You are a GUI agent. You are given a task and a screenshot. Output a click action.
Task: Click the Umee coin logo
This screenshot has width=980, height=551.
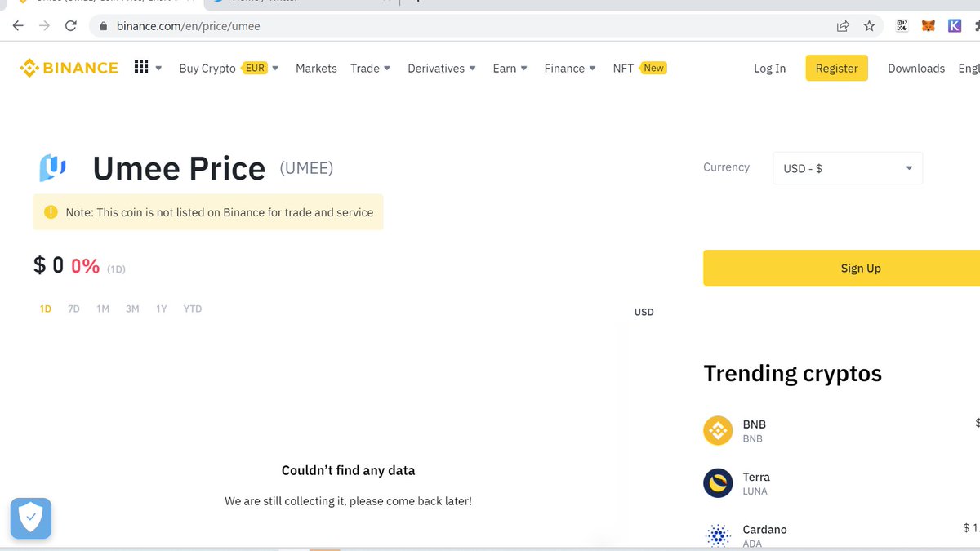pyautogui.click(x=53, y=168)
